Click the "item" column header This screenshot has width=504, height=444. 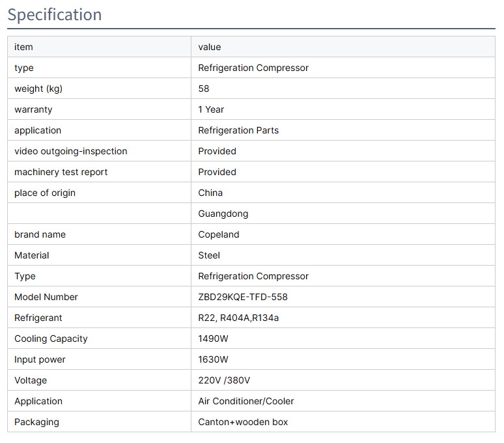click(x=23, y=47)
